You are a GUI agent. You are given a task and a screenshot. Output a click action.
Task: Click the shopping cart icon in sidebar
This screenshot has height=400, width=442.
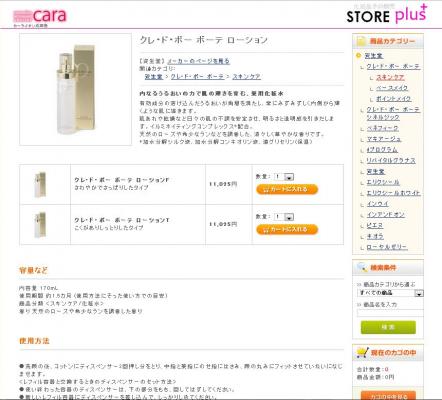coord(362,352)
